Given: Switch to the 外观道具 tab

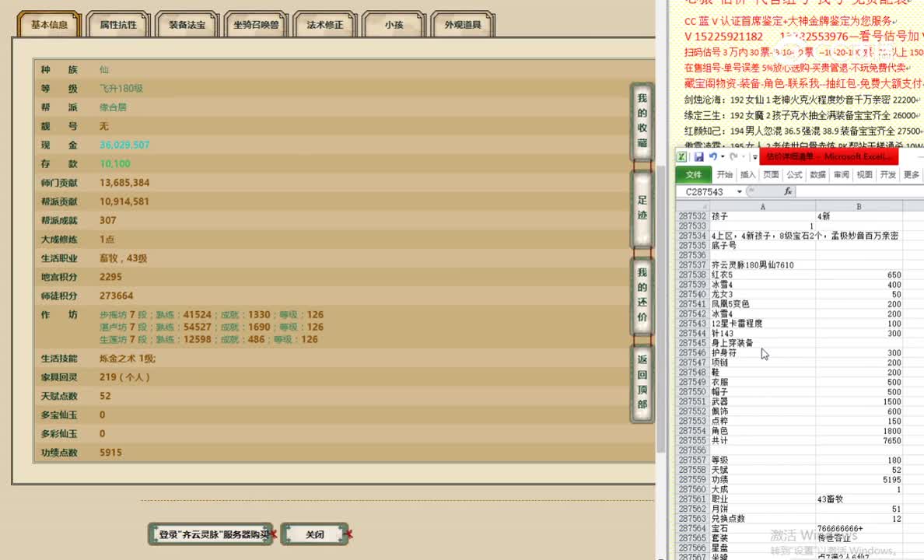Looking at the screenshot, I should pyautogui.click(x=463, y=25).
